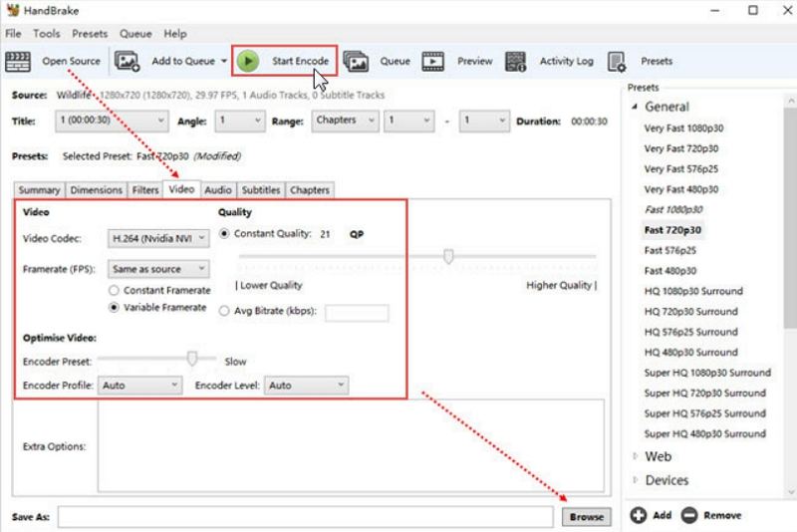Click the Presets document gear icon
This screenshot has width=797, height=532.
pos(617,62)
